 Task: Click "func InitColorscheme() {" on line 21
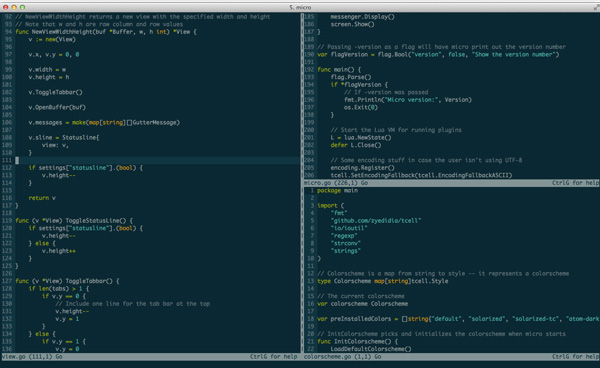[x=357, y=341]
